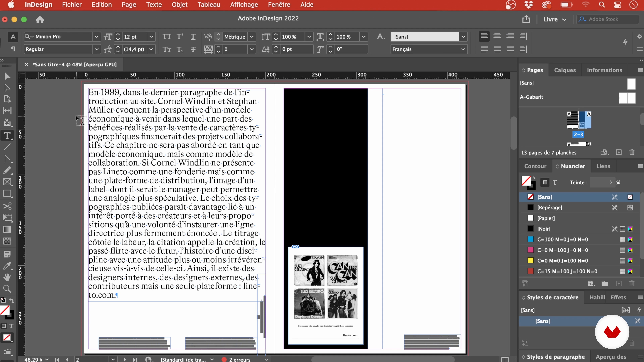Select the Rectangle Frame tool
Image resolution: width=644 pixels, height=362 pixels.
click(x=7, y=182)
